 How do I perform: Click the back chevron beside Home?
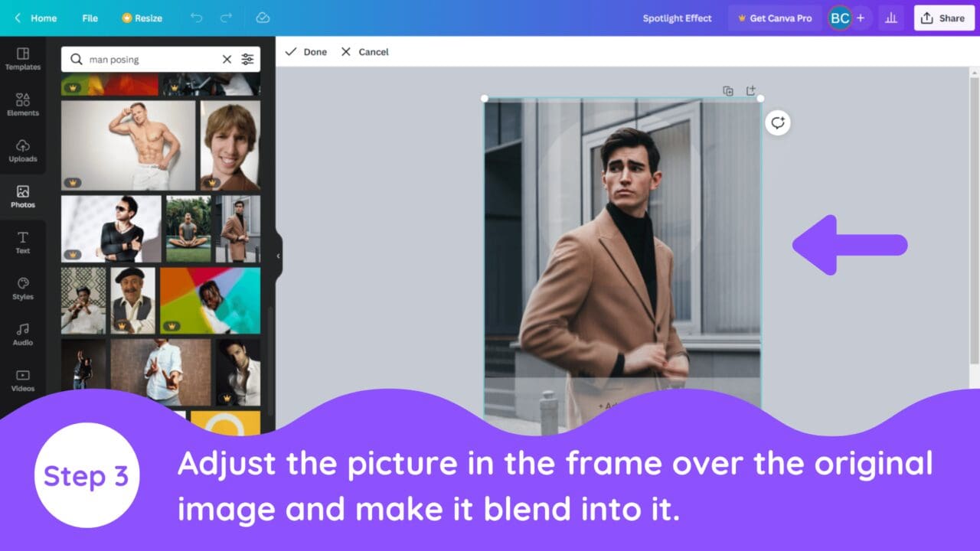pos(17,18)
